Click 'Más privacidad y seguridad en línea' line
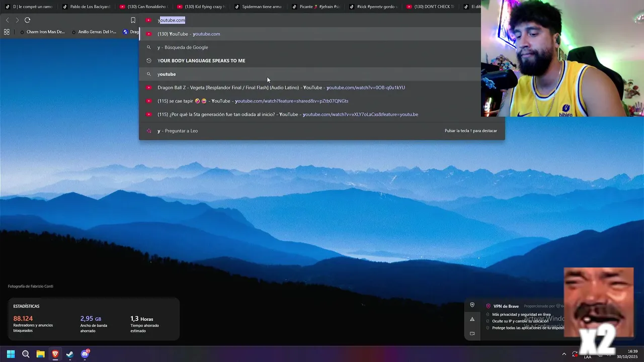This screenshot has height=362, width=644. click(x=521, y=314)
